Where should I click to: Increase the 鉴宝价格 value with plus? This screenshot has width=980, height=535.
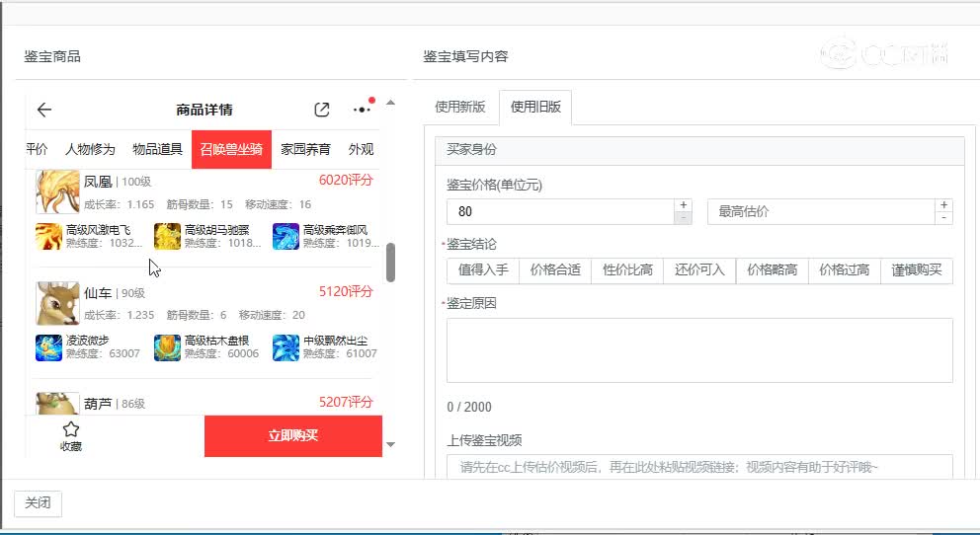pos(683,205)
